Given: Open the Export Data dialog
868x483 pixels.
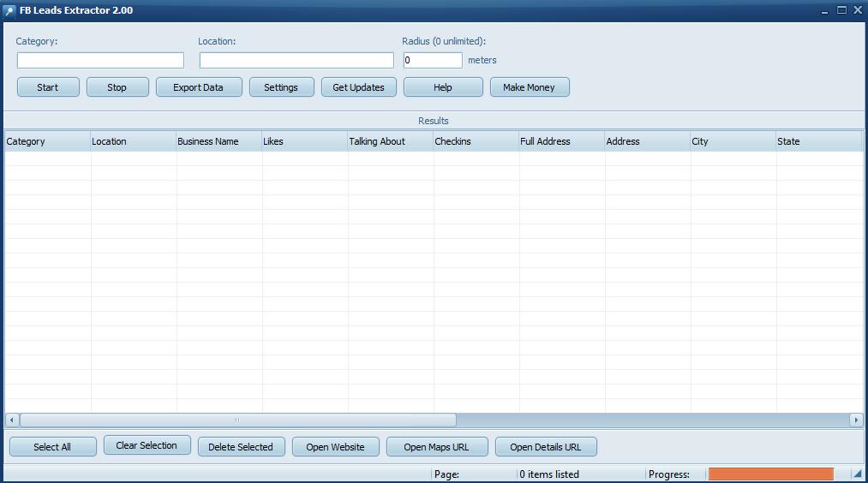Looking at the screenshot, I should pyautogui.click(x=199, y=87).
